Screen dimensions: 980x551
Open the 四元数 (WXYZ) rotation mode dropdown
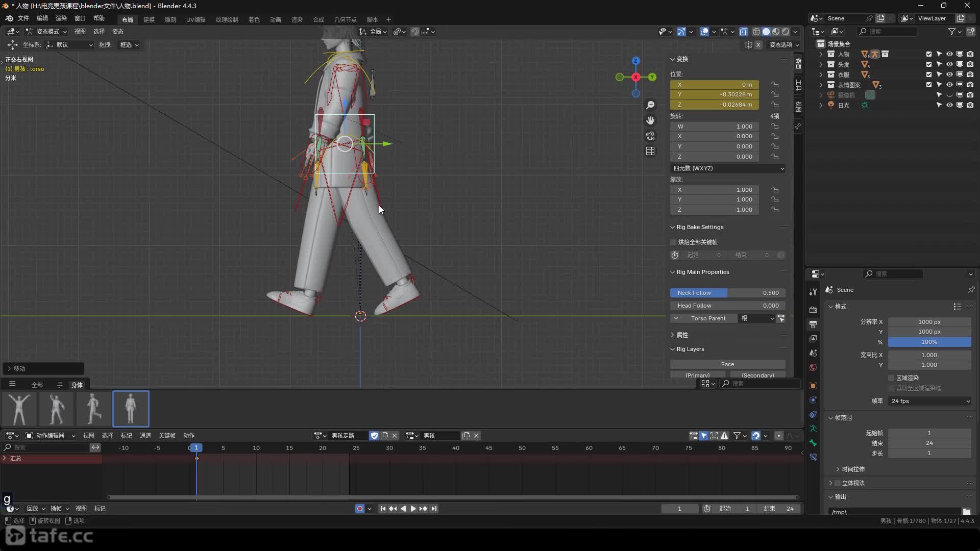728,168
